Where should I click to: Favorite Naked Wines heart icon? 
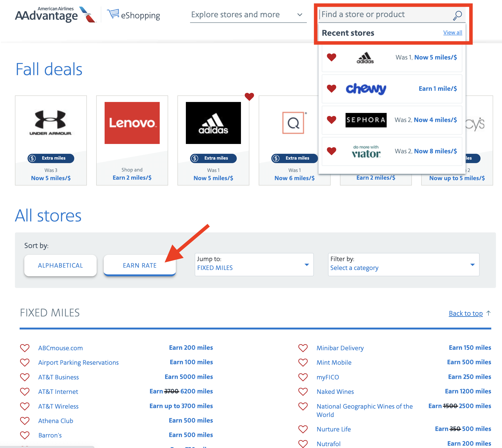pos(303,392)
